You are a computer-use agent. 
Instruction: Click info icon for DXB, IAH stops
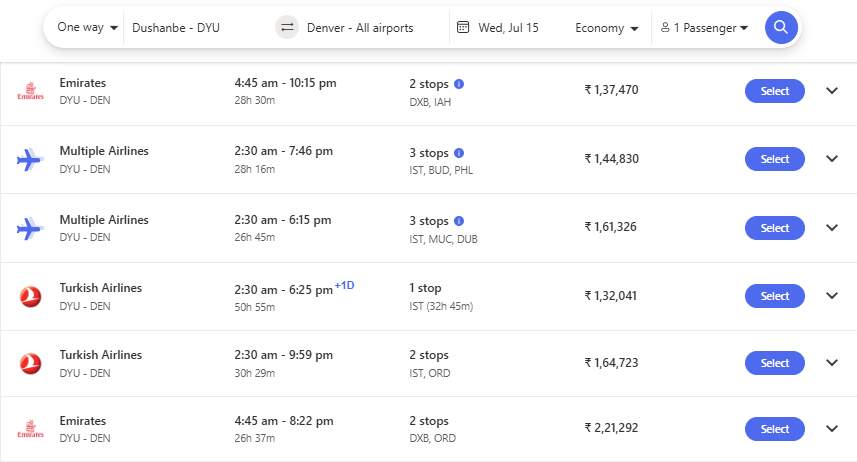(x=459, y=84)
